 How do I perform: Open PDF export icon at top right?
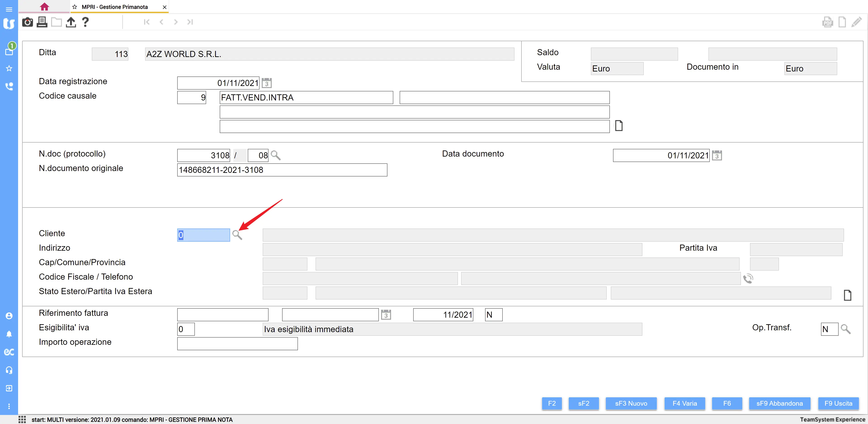pos(828,22)
